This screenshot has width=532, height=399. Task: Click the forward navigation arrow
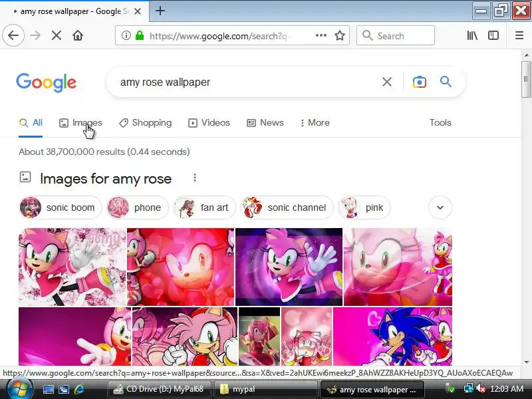(35, 35)
